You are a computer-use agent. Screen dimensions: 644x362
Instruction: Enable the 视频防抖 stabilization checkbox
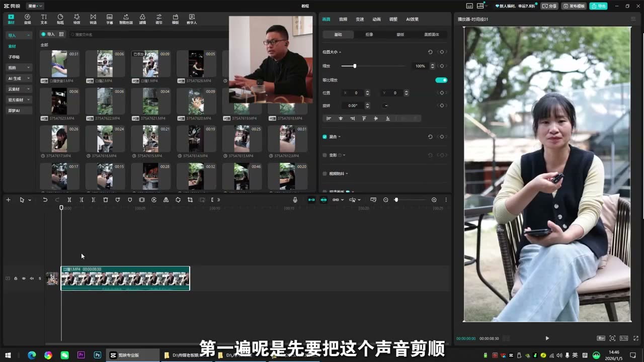(325, 173)
